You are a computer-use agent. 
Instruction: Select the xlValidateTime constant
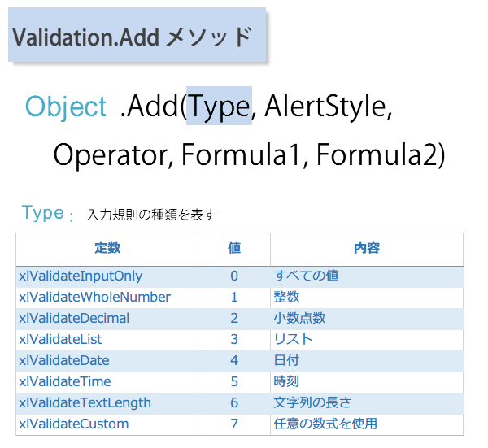point(64,381)
